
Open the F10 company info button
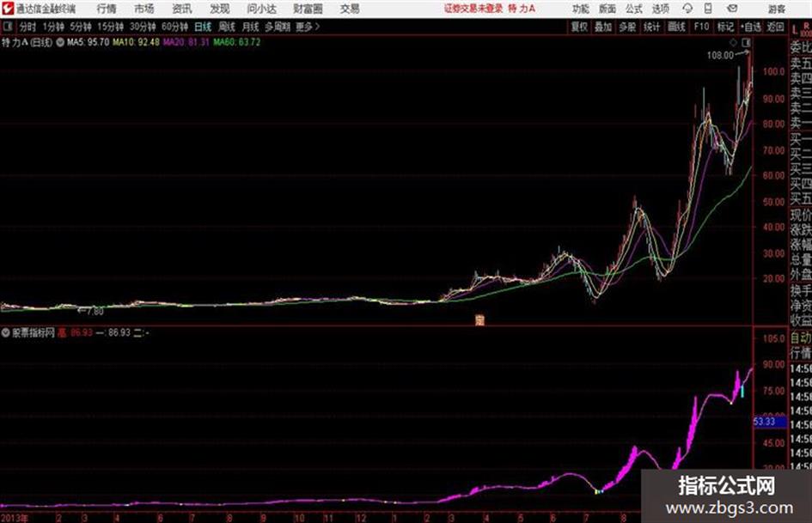pyautogui.click(x=701, y=27)
